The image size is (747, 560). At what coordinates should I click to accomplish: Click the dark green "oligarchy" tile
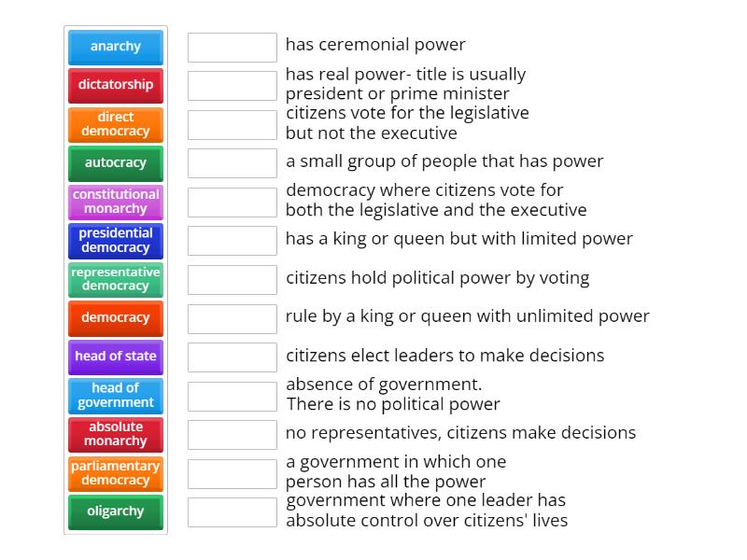click(x=115, y=511)
